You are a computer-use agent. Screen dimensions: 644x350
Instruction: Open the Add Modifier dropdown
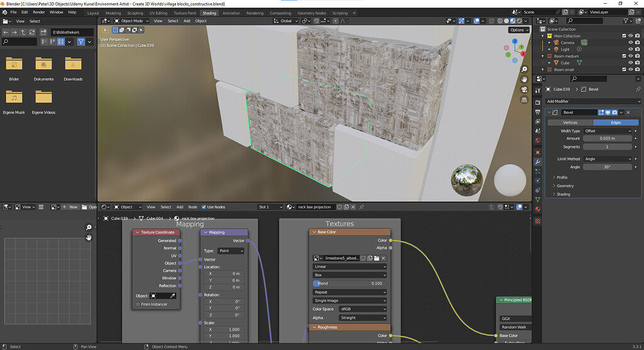pos(593,101)
